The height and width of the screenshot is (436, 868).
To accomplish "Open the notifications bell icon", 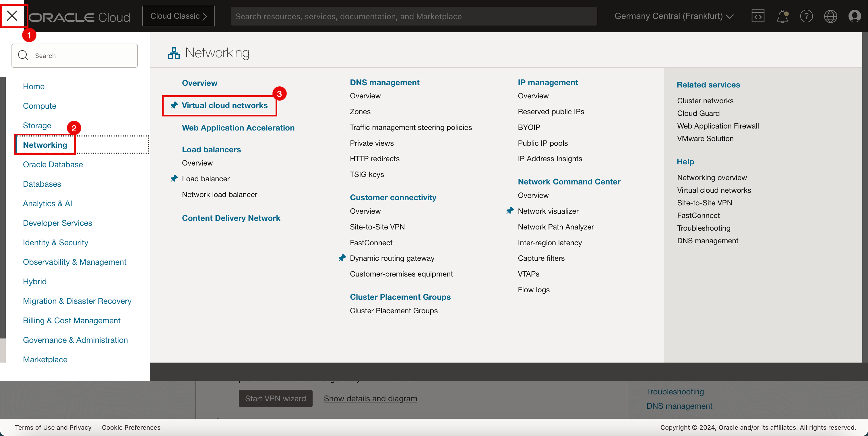I will (782, 16).
